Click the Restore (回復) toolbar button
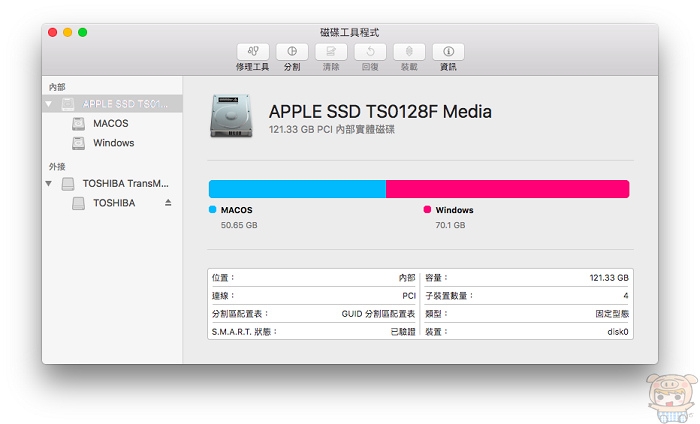 click(370, 52)
